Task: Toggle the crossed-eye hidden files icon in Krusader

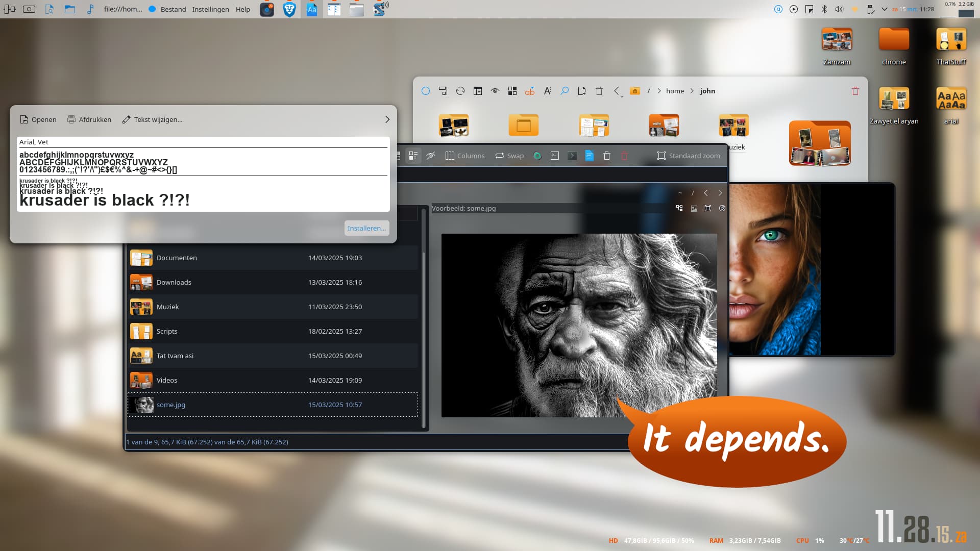Action: click(x=431, y=156)
